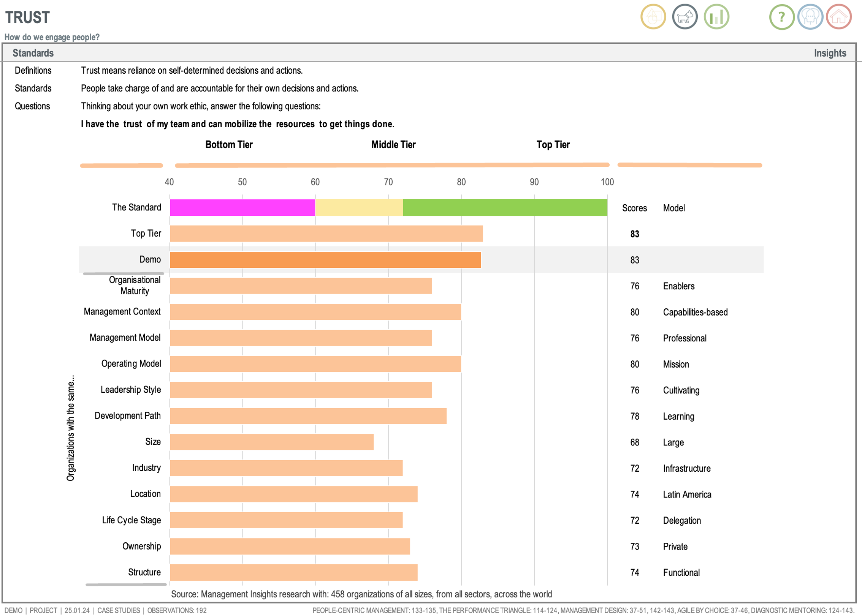Click the blue heads mentoring icon
Screen dimensions: 862x616
(x=810, y=17)
